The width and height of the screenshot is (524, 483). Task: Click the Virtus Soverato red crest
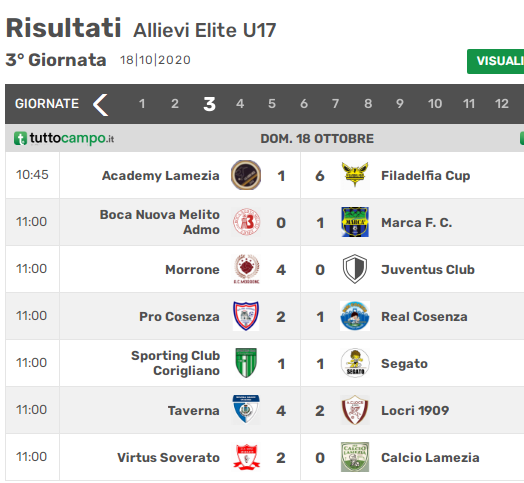pyautogui.click(x=246, y=457)
